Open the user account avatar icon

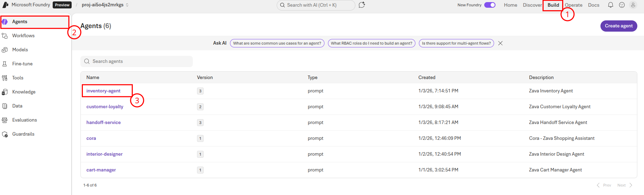[633, 5]
